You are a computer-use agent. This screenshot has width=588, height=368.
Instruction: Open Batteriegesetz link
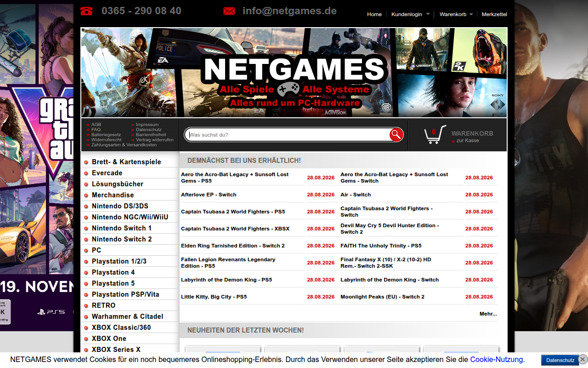[106, 135]
